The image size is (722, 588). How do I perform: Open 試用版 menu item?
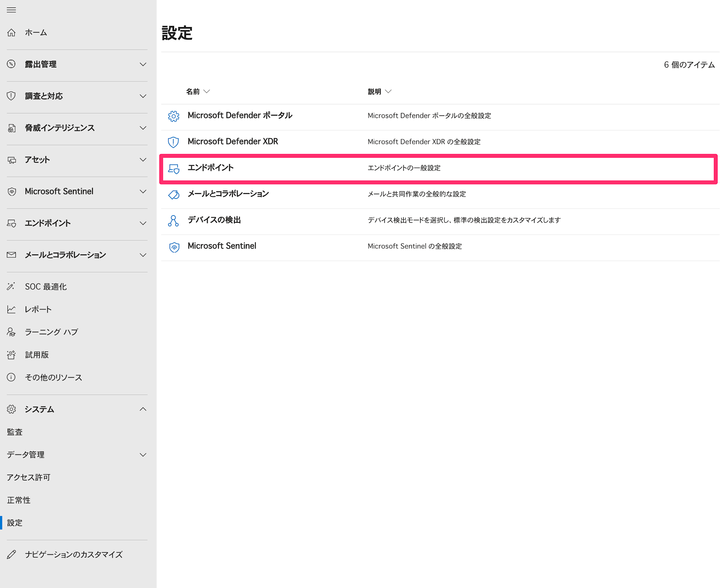pyautogui.click(x=37, y=355)
